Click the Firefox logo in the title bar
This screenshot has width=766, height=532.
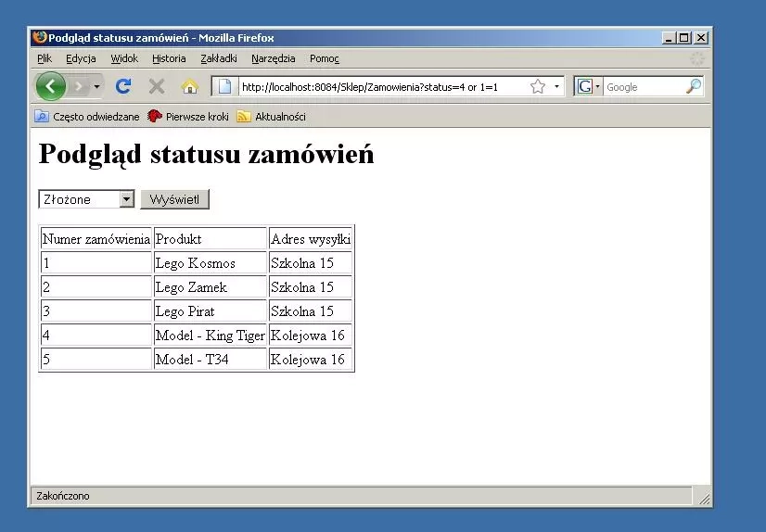[40, 37]
